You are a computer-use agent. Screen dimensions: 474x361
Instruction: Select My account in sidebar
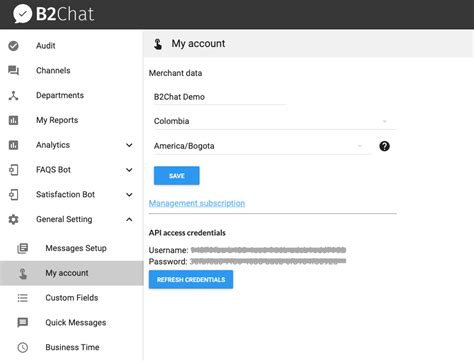pyautogui.click(x=72, y=273)
